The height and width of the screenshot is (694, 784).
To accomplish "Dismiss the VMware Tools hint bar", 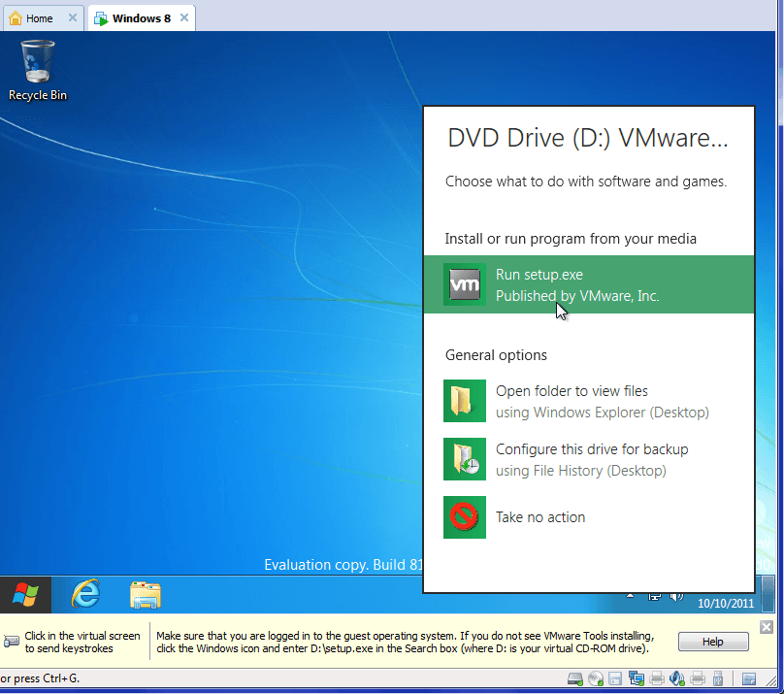I will [766, 627].
